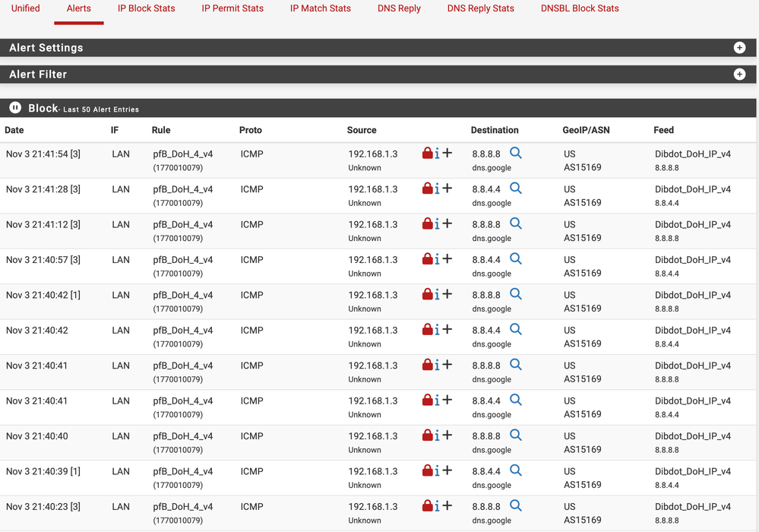The image size is (759, 532).
Task: Click the plus icon in the 21:40:39 row
Action: pos(447,470)
